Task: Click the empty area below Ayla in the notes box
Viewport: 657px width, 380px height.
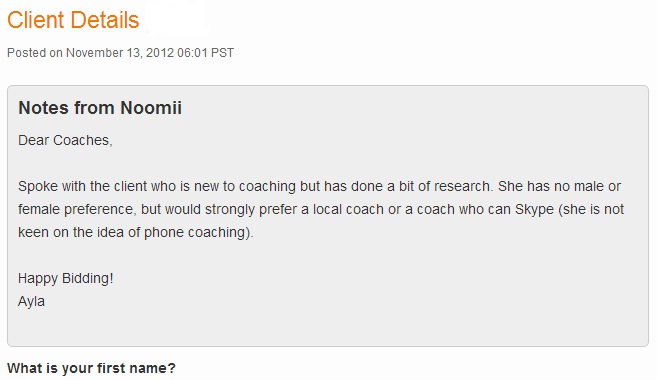Action: click(x=328, y=328)
